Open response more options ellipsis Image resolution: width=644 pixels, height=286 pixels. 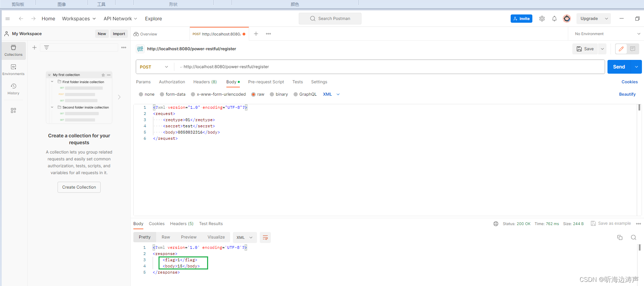pyautogui.click(x=638, y=224)
